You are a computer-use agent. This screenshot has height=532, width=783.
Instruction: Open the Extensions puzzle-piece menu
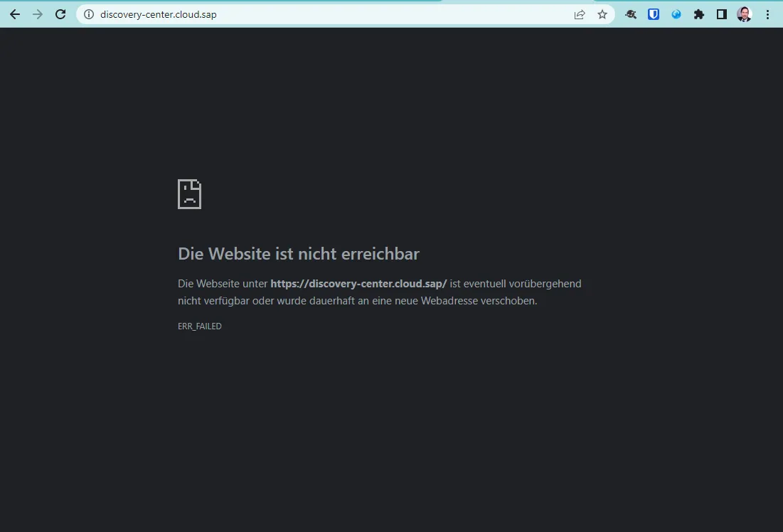pyautogui.click(x=699, y=14)
